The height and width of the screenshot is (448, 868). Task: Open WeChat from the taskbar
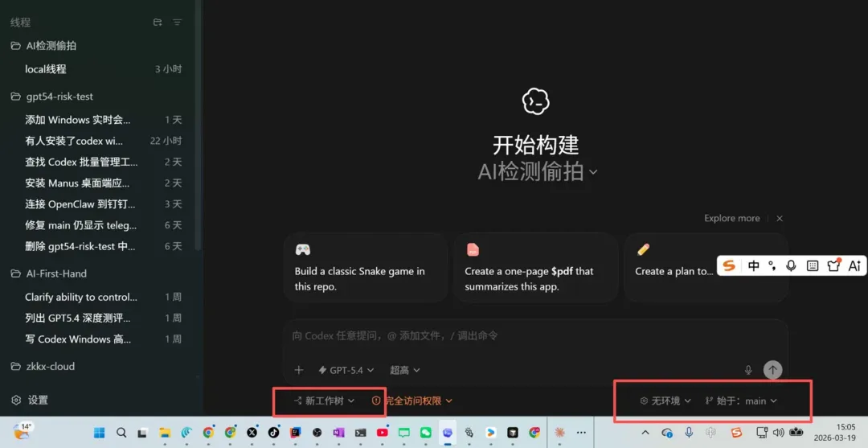coord(425,432)
